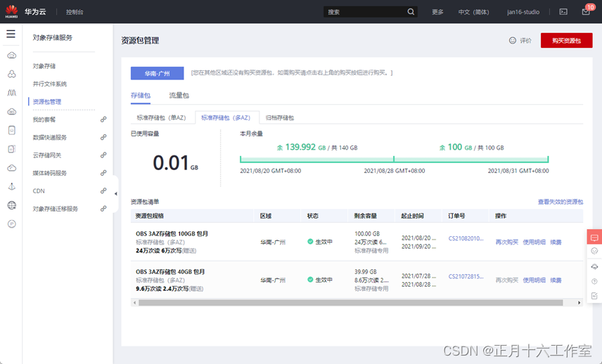Open 查看失效的资源包 link

click(560, 202)
